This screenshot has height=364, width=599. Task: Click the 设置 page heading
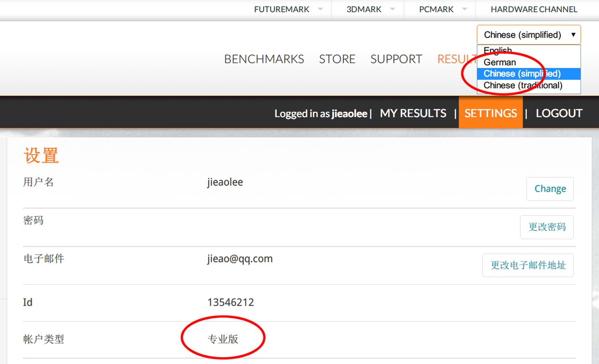tap(41, 155)
